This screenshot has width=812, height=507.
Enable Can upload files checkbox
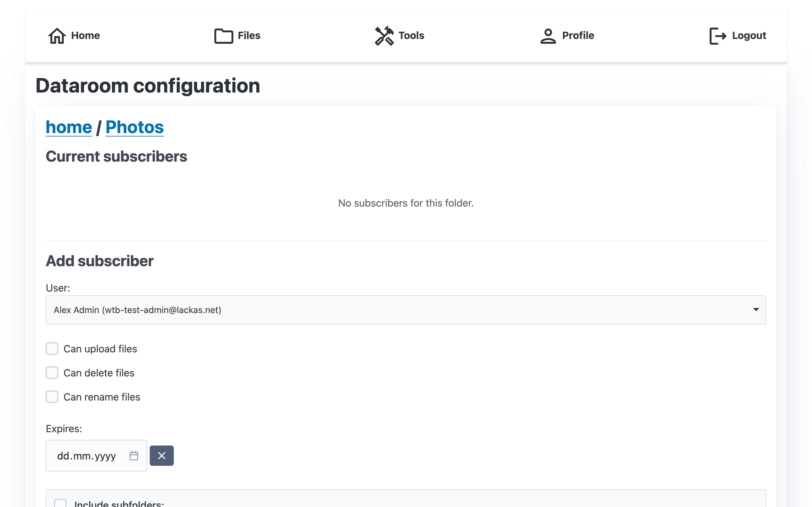tap(52, 349)
